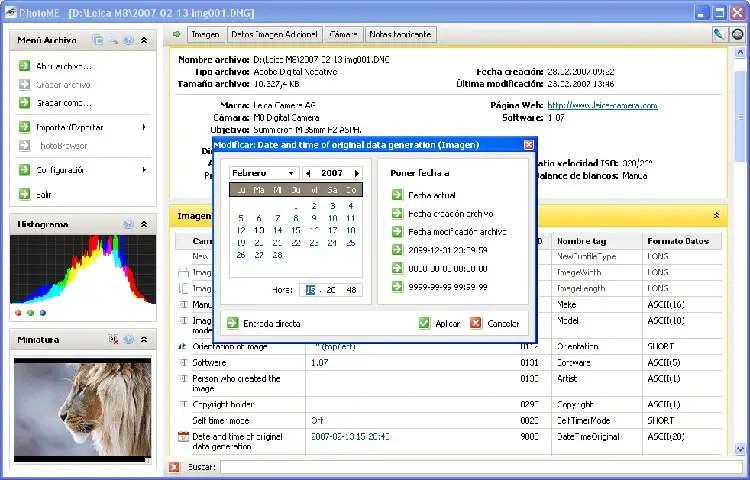Switch to the Datos Imagen Adicional tab
750x480 pixels.
coord(274,34)
